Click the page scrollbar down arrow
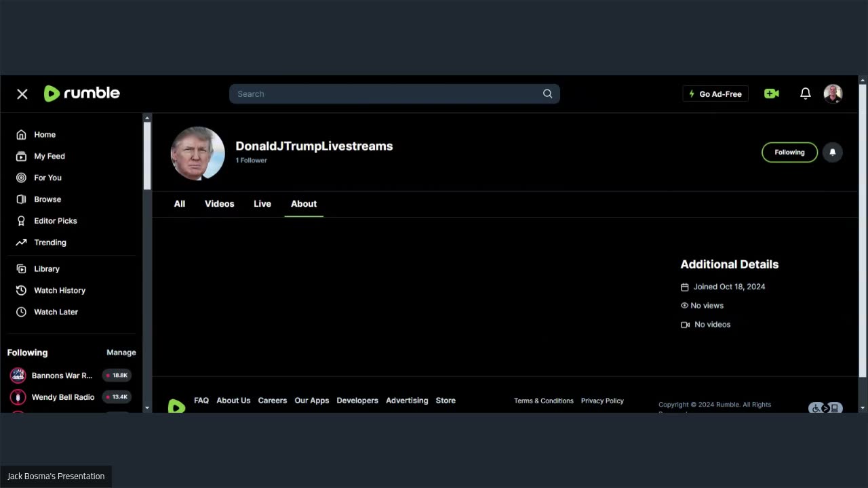Viewport: 868px width, 488px height. [863, 408]
